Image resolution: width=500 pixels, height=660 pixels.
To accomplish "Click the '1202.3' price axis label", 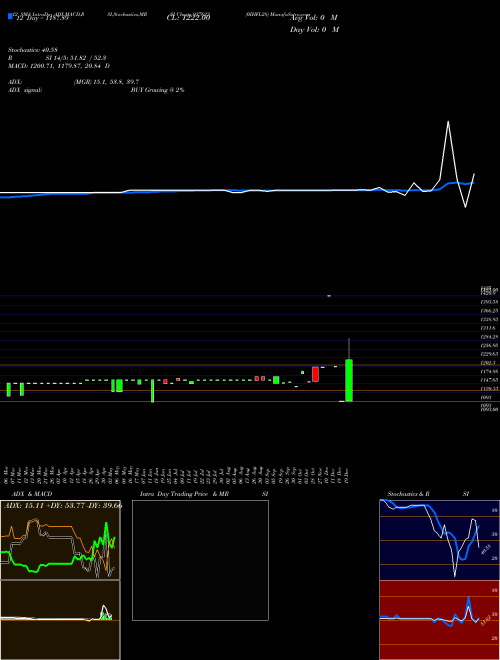I will [x=489, y=363].
